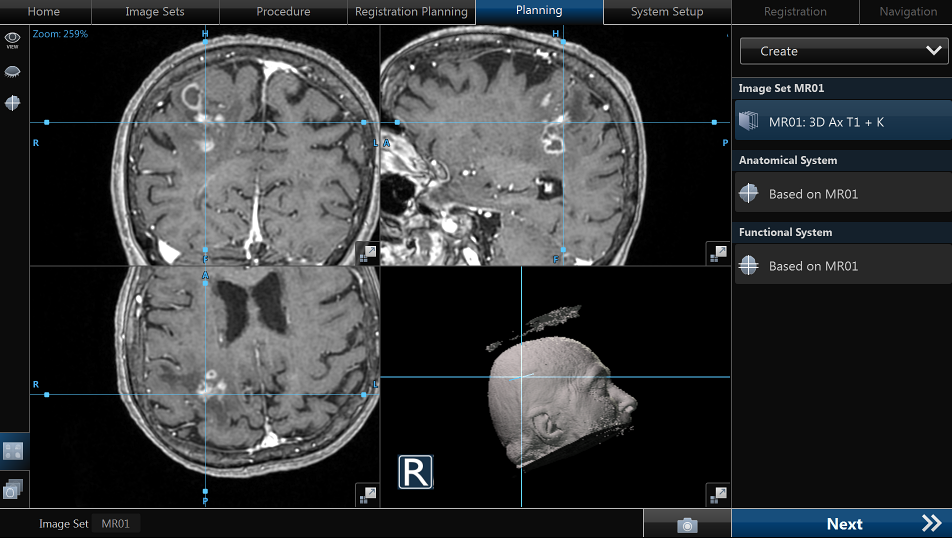Click the MR01 image set field

click(x=117, y=524)
